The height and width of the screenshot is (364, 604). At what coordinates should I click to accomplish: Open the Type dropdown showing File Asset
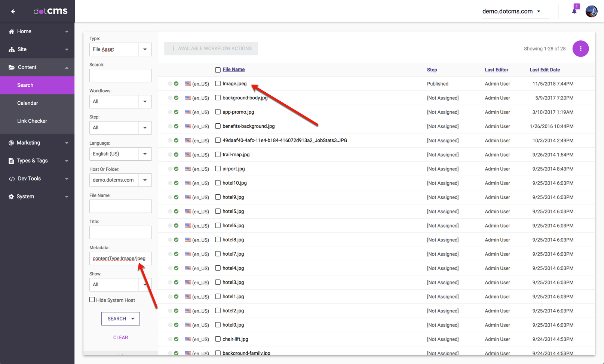tap(145, 49)
